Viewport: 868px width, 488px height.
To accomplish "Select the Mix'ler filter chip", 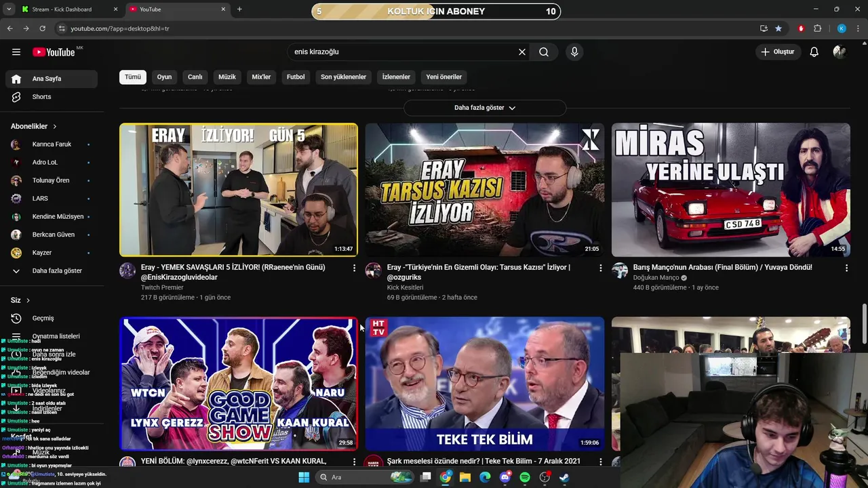I will (261, 77).
